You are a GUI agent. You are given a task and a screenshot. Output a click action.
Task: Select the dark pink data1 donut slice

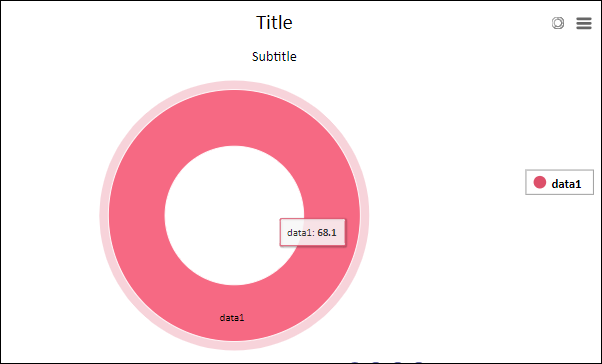tap(138, 215)
